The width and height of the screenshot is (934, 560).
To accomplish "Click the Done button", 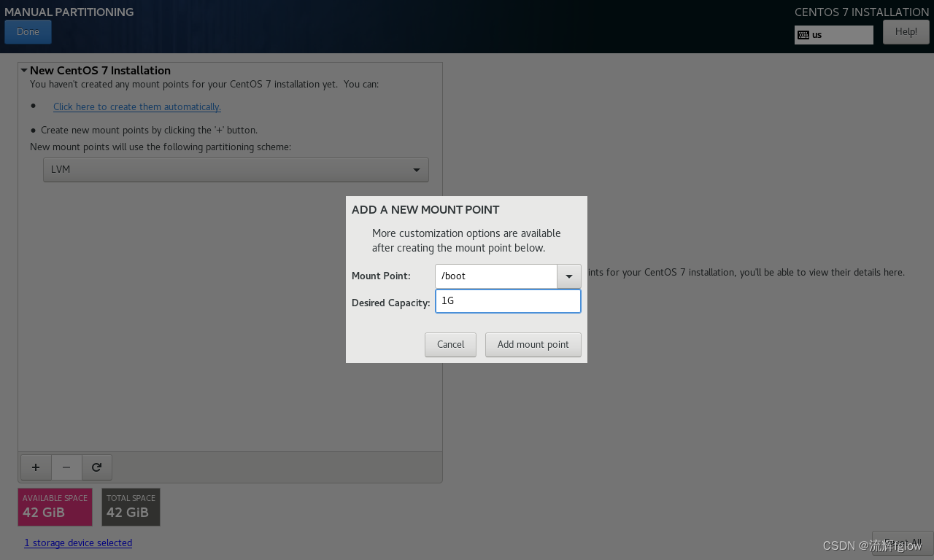I will coord(28,32).
